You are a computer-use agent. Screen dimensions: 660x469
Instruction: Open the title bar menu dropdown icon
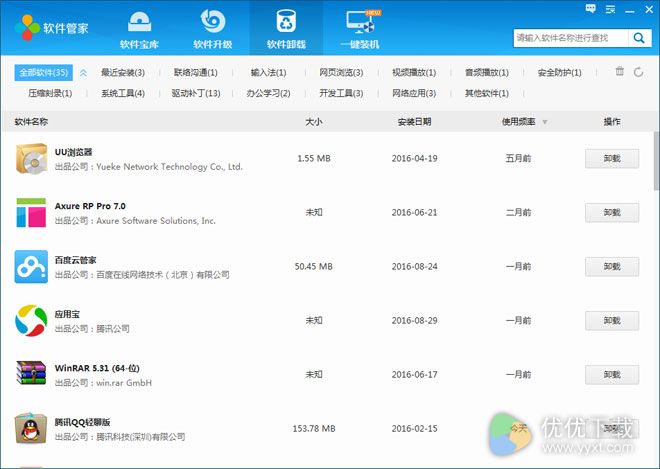[x=610, y=9]
